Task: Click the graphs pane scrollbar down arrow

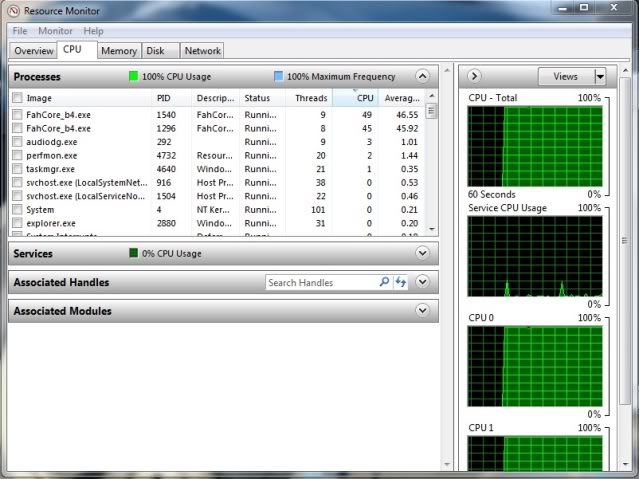Action: pyautogui.click(x=626, y=464)
